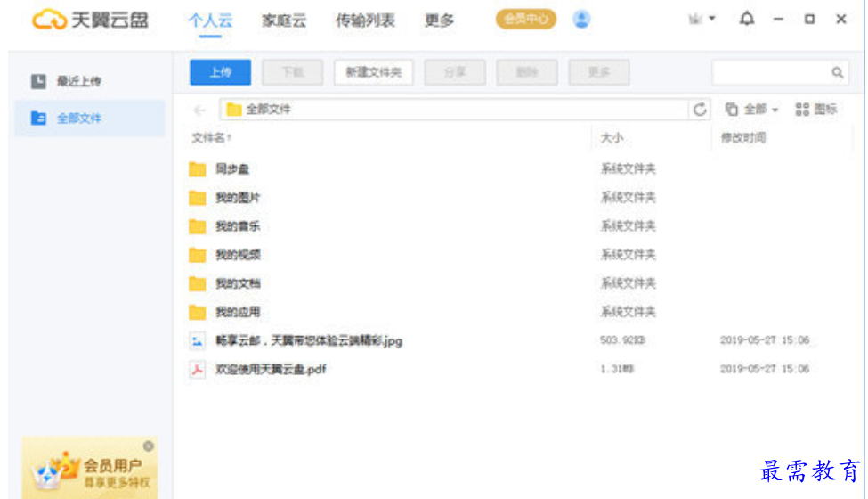This screenshot has width=868, height=499.
Task: Open the 同步盘 folder name
Action: 232,169
